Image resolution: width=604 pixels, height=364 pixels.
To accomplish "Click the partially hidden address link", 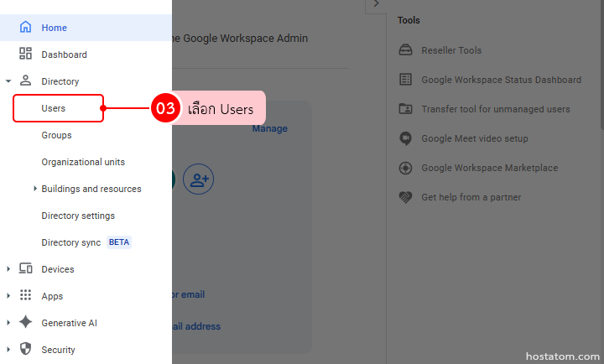I will 196,326.
